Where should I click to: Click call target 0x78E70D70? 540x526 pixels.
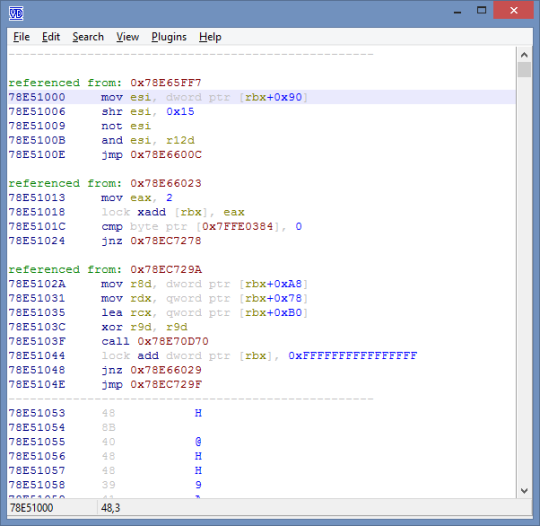tap(173, 341)
